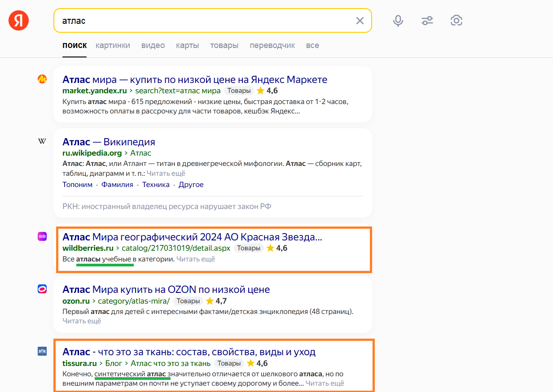Activate voice search via the microphone icon
This screenshot has width=553, height=392.
[x=398, y=20]
